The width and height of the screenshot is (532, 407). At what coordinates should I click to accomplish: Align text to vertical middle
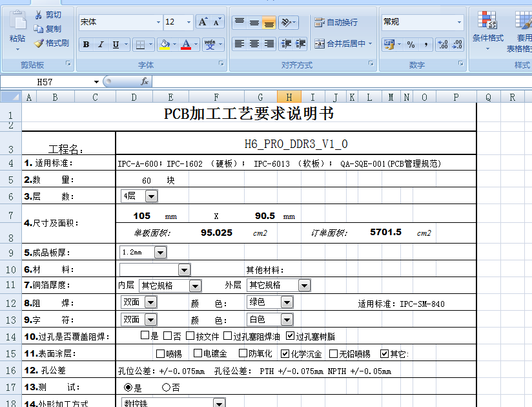(x=254, y=22)
